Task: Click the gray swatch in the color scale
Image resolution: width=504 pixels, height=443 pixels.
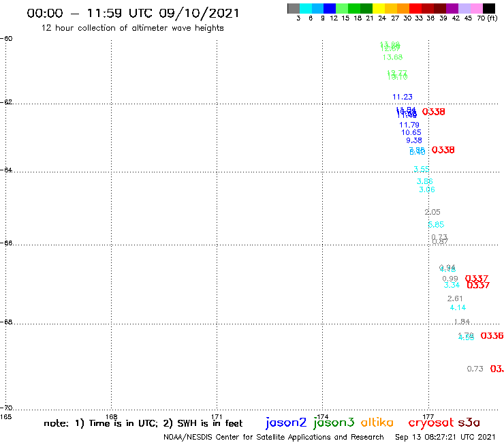Action: (x=294, y=8)
